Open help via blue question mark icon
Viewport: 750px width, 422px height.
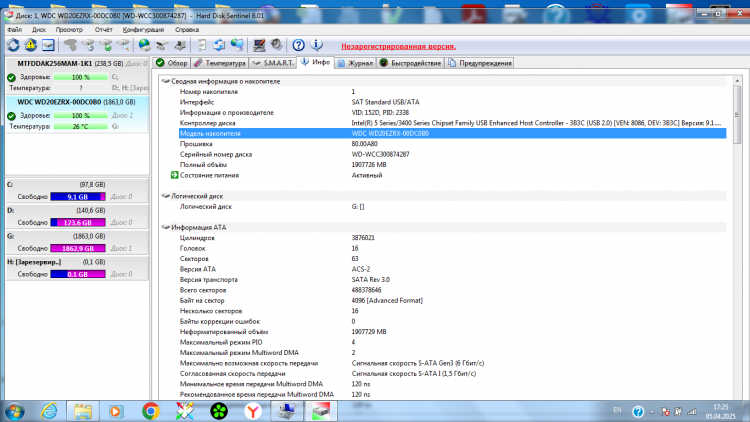click(298, 45)
